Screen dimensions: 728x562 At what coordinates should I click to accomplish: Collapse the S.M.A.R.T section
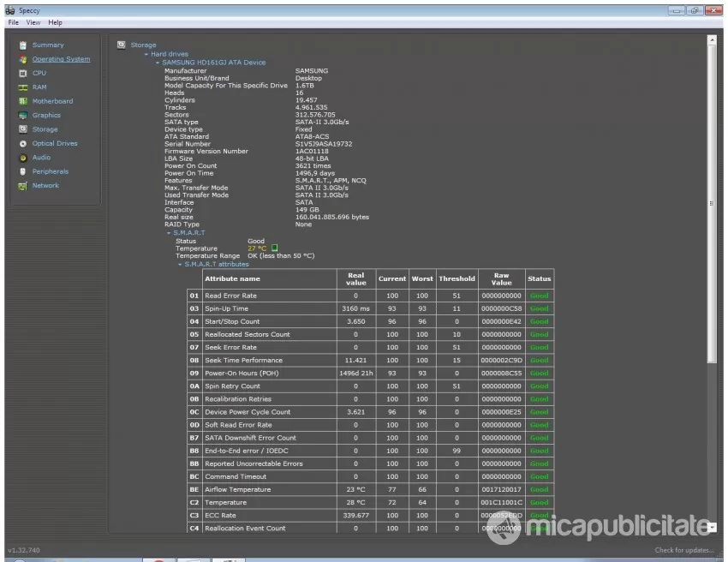click(x=169, y=233)
